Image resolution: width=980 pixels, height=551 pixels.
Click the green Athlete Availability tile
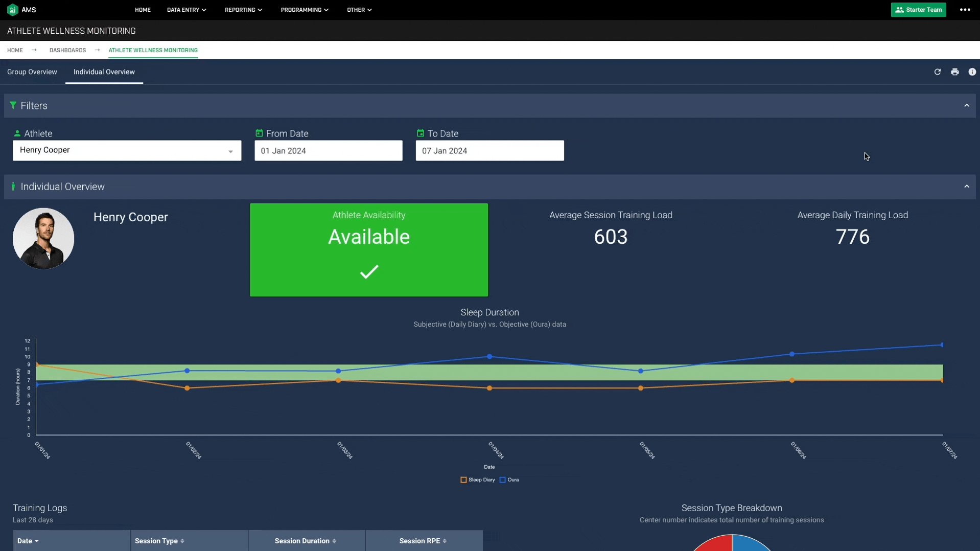point(368,250)
